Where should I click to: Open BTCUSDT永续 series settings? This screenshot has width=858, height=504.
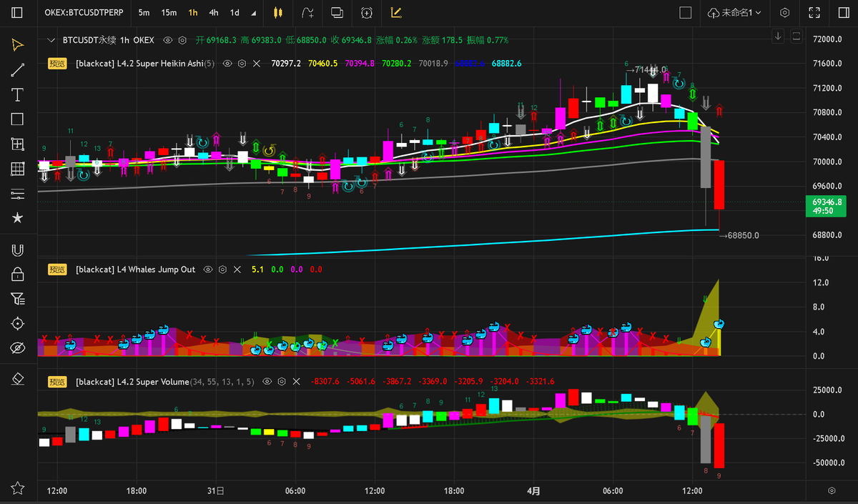click(182, 41)
